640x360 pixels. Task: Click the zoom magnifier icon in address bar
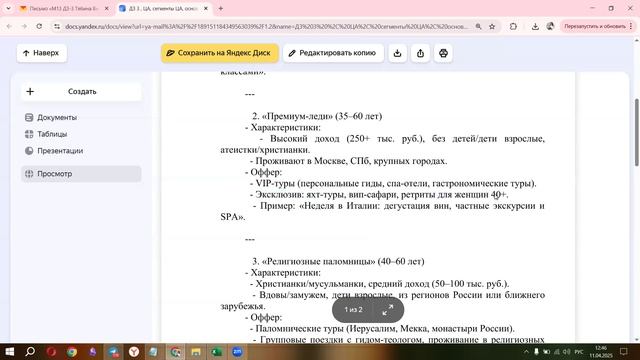(478, 26)
